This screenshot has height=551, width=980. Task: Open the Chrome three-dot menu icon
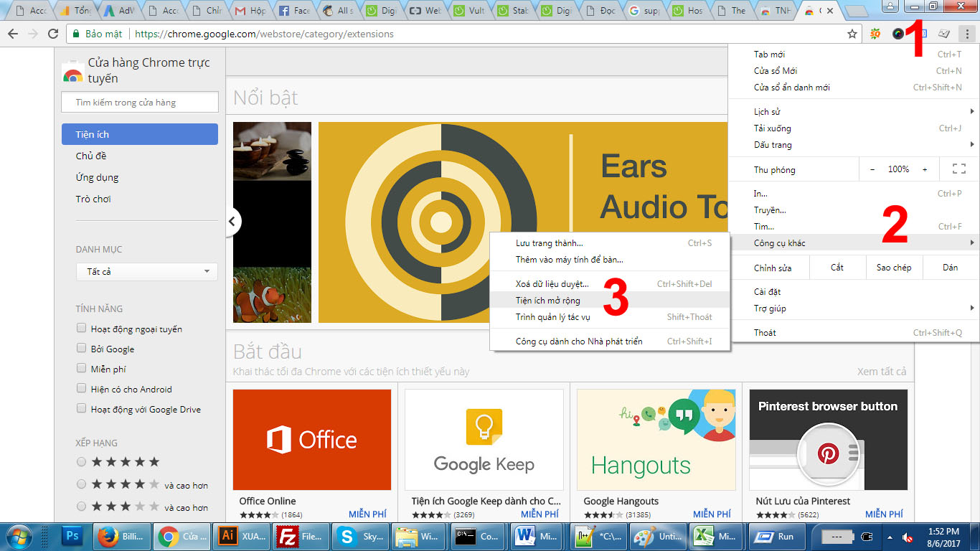click(x=966, y=34)
